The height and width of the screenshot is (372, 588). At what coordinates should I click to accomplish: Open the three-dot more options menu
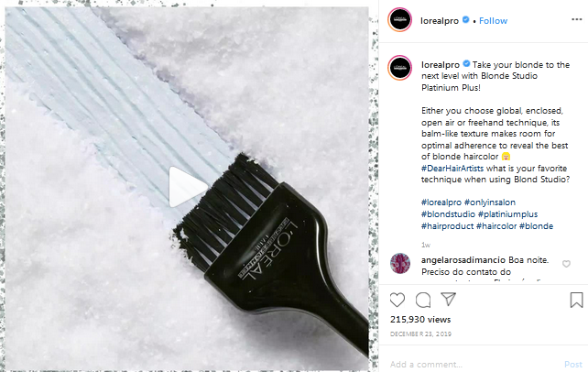(x=577, y=19)
